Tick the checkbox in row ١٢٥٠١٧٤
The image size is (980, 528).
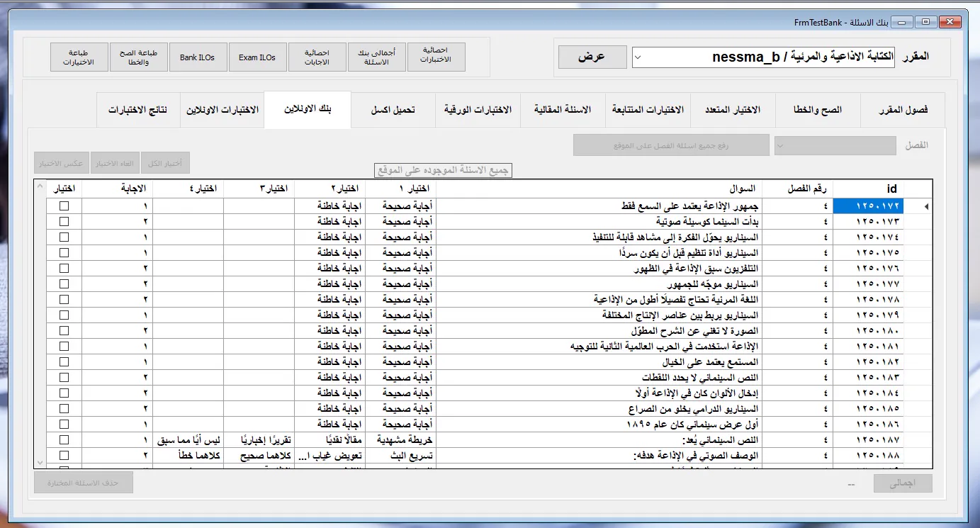(64, 237)
